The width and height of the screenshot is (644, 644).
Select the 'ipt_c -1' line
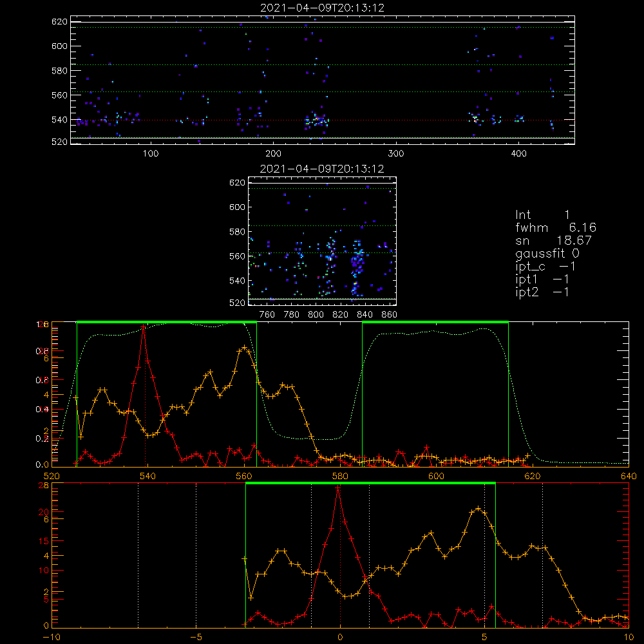click(545, 267)
